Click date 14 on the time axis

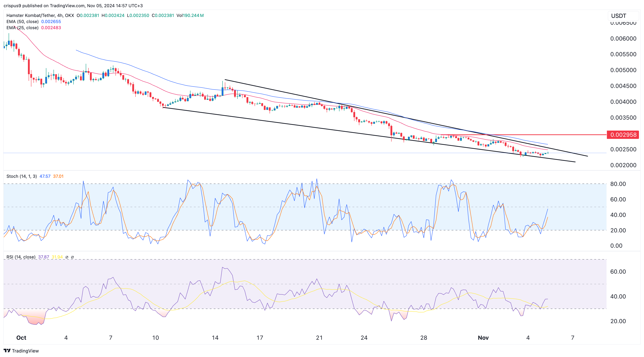pos(215,338)
